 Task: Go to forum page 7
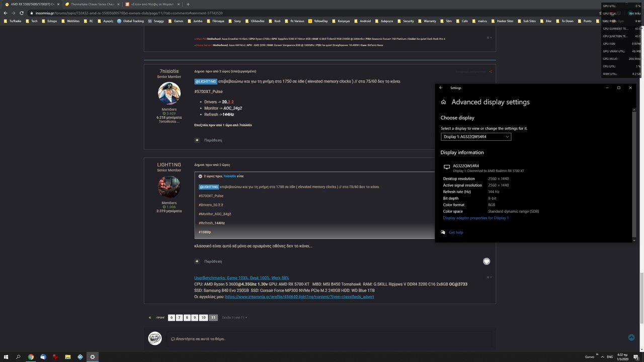(179, 318)
